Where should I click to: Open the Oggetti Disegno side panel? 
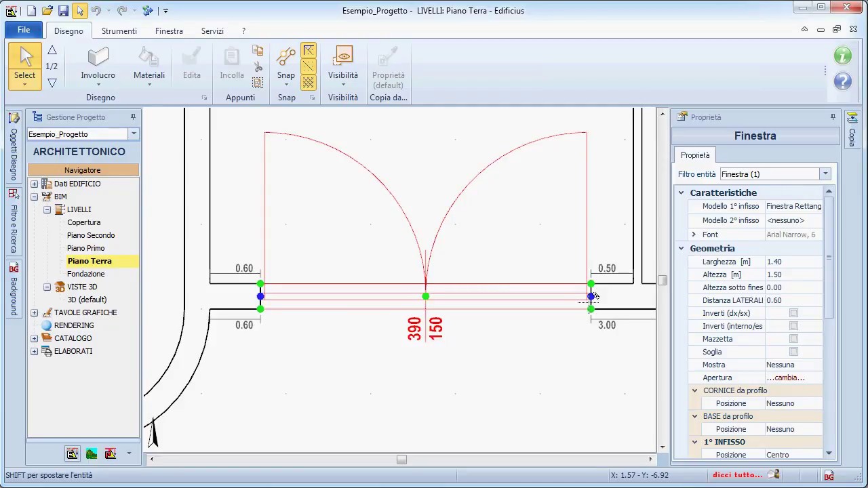tap(14, 148)
